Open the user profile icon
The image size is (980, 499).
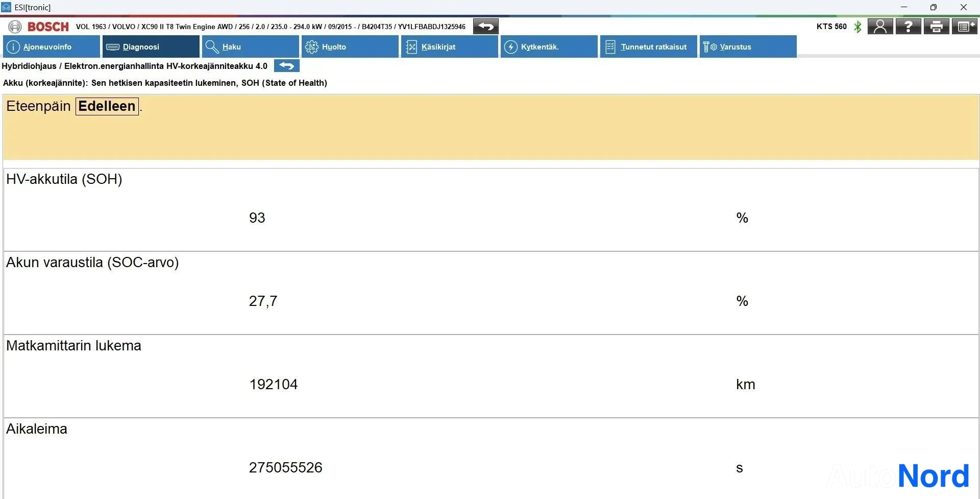tap(880, 27)
